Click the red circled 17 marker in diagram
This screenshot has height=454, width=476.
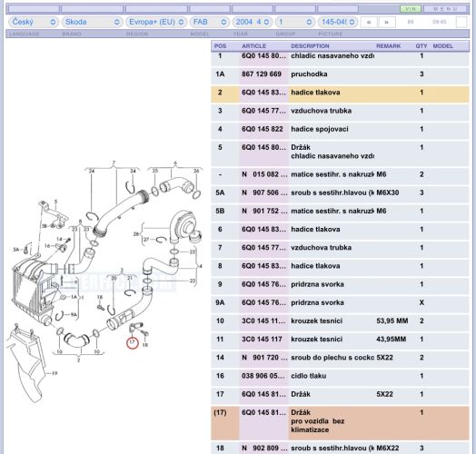(133, 342)
